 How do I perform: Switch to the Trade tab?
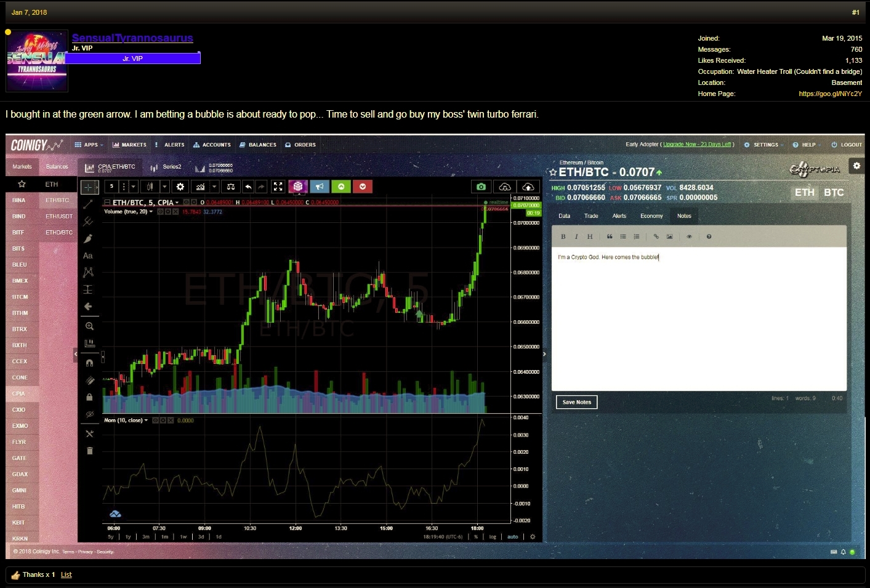click(x=591, y=216)
